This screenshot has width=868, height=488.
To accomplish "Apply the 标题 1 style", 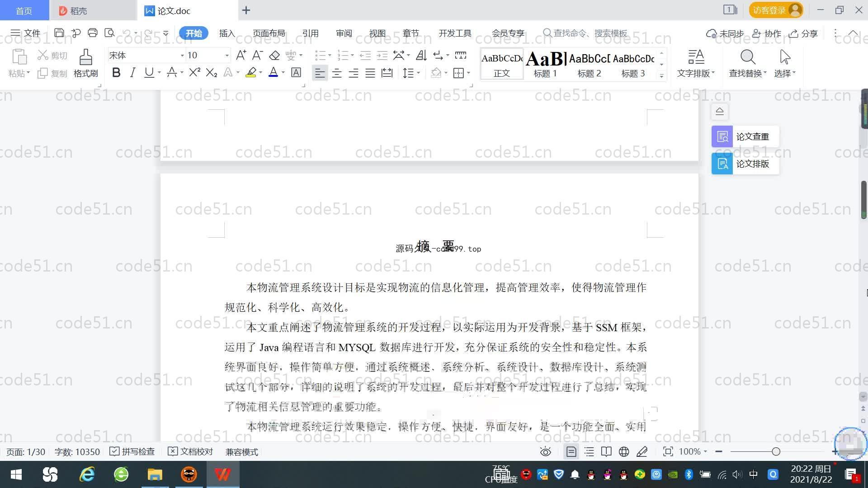I will (545, 64).
